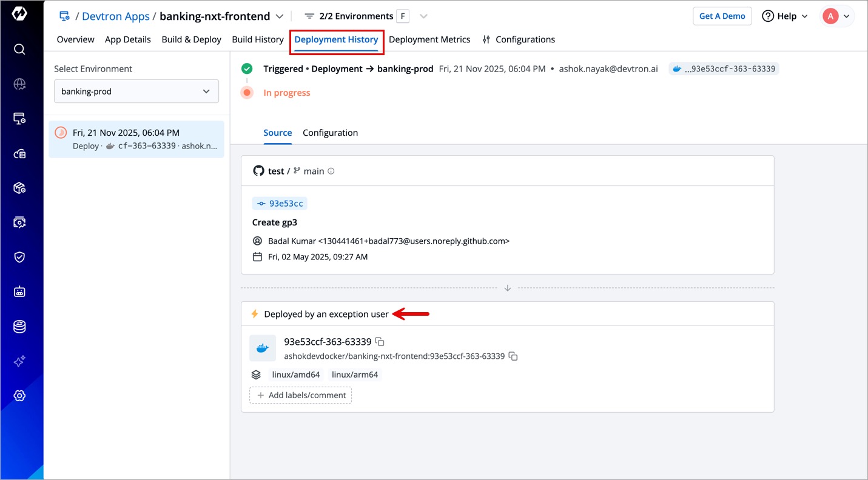Open the Configuration tab
This screenshot has height=480, width=868.
click(x=330, y=133)
